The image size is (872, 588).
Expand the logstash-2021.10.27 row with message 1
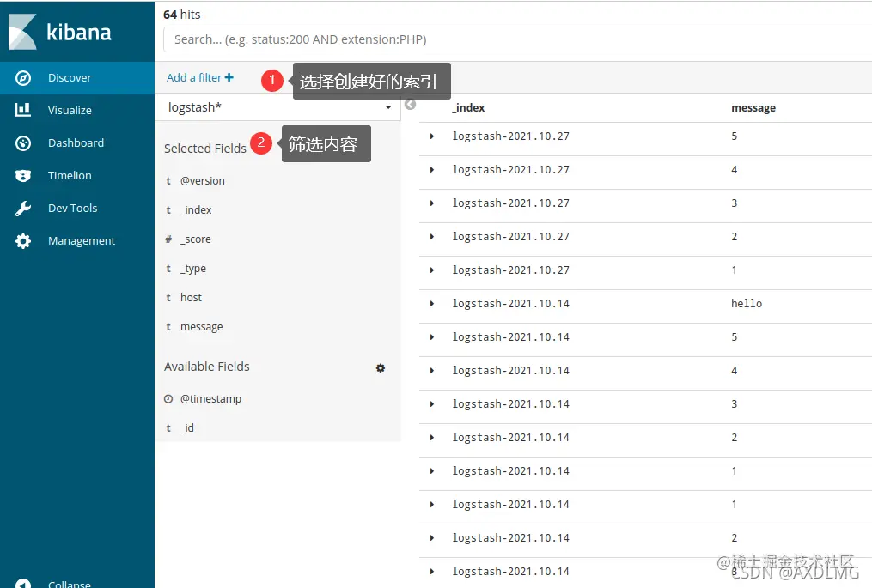431,270
